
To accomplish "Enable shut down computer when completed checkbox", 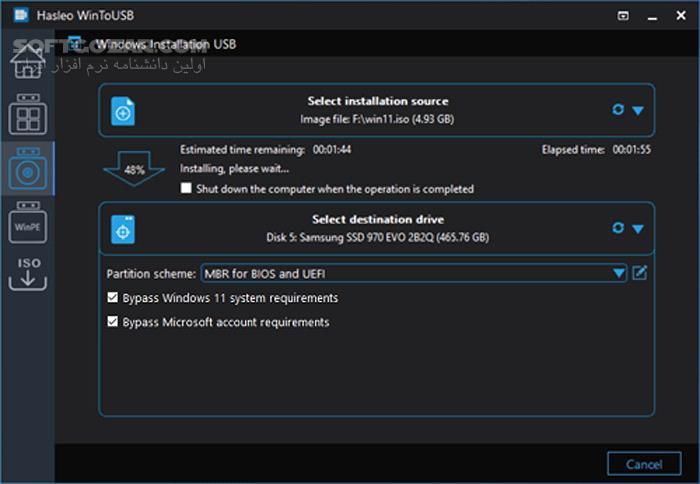I will pyautogui.click(x=186, y=188).
